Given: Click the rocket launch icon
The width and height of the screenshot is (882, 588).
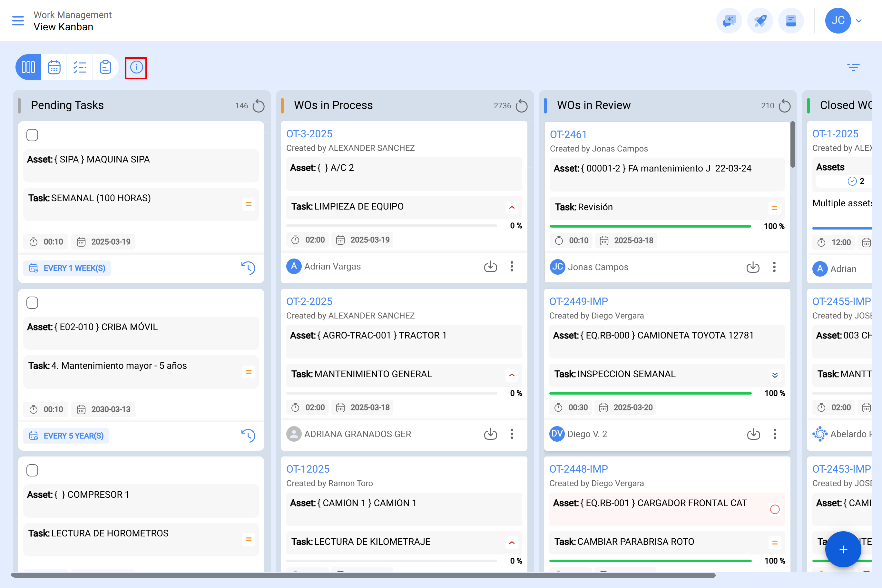Looking at the screenshot, I should (x=760, y=21).
